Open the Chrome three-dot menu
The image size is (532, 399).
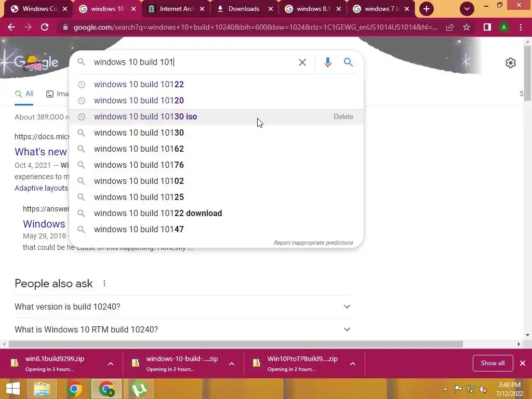tap(521, 27)
